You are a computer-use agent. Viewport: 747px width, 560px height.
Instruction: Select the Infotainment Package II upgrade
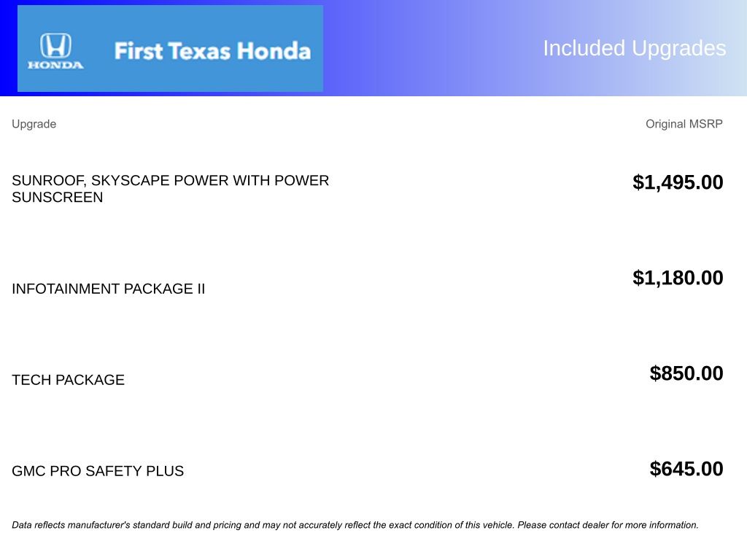108,289
